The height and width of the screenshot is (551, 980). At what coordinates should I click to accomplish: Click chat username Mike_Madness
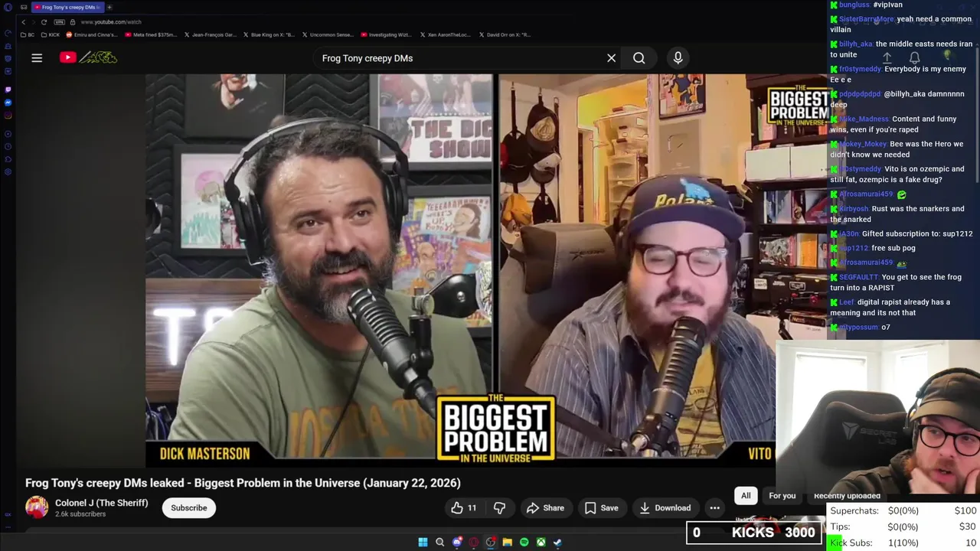click(x=864, y=119)
